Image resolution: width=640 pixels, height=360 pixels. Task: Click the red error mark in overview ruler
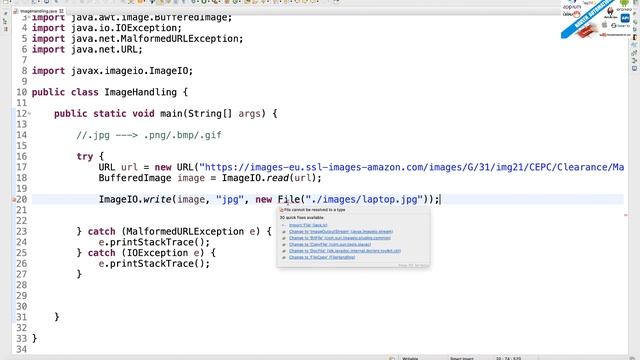626,215
